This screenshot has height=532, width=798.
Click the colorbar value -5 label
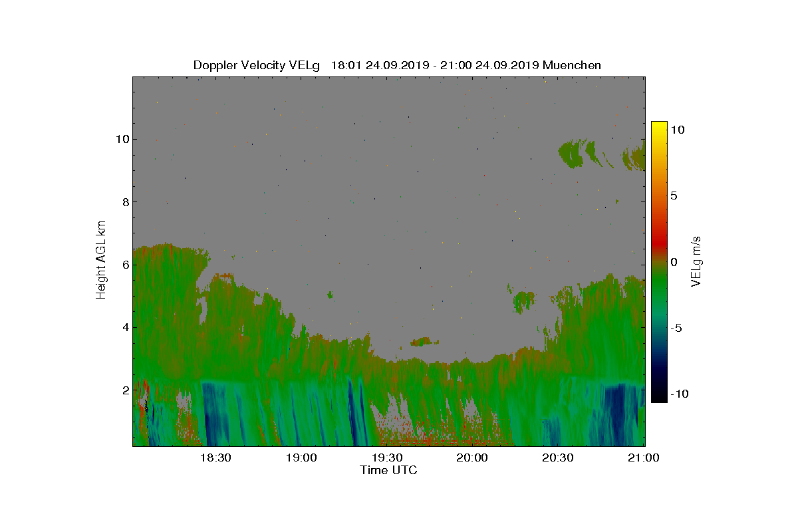click(676, 328)
